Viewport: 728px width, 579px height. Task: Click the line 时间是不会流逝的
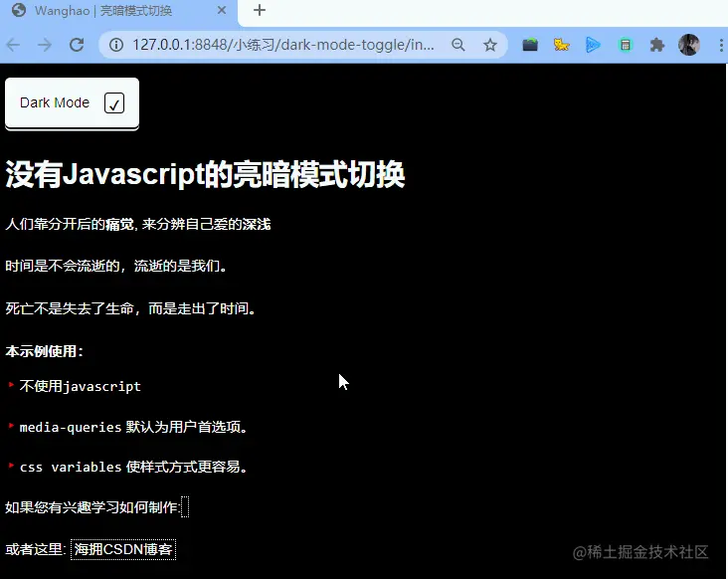click(x=116, y=266)
